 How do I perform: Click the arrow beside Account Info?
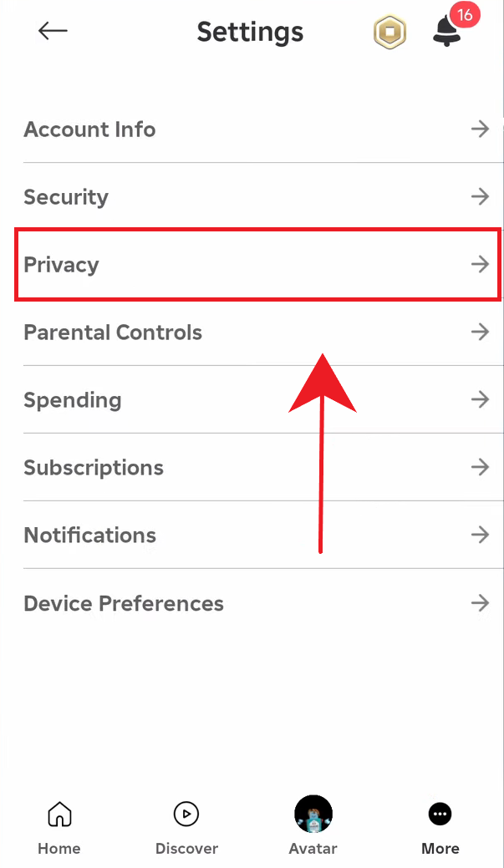pos(480,129)
